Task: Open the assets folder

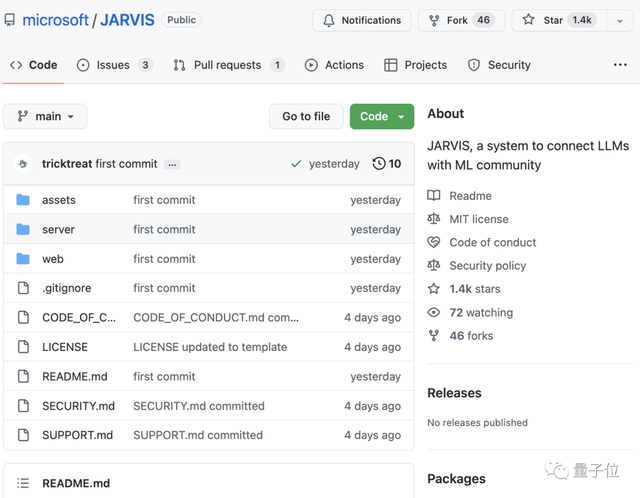Action: tap(58, 200)
